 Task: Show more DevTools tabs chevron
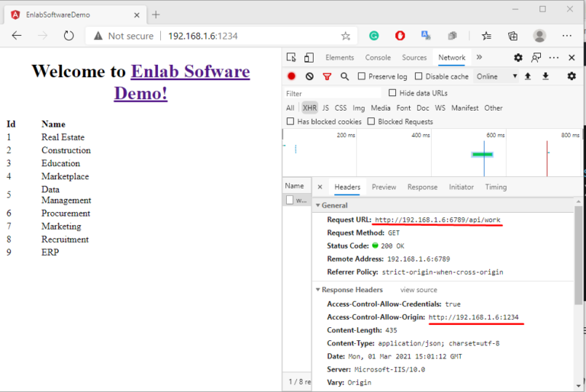(x=479, y=57)
